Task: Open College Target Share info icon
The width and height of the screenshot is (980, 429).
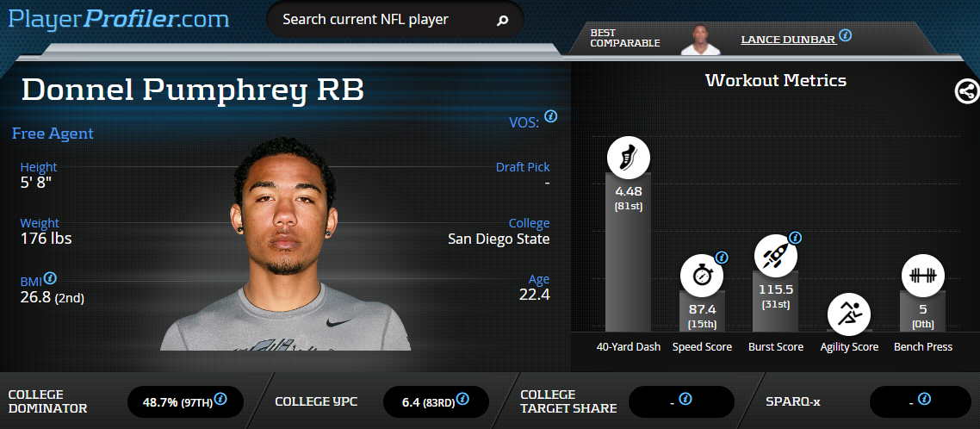Action: (x=685, y=398)
